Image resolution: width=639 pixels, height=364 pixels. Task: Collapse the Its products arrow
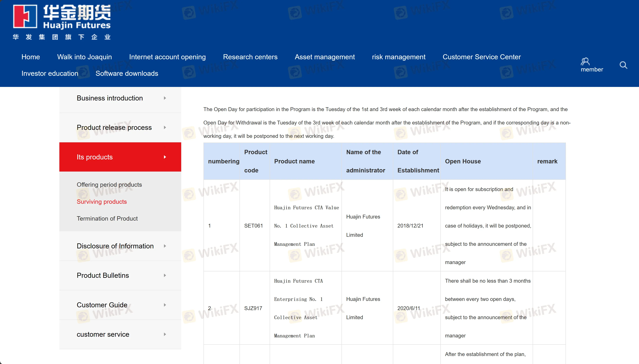(x=165, y=157)
